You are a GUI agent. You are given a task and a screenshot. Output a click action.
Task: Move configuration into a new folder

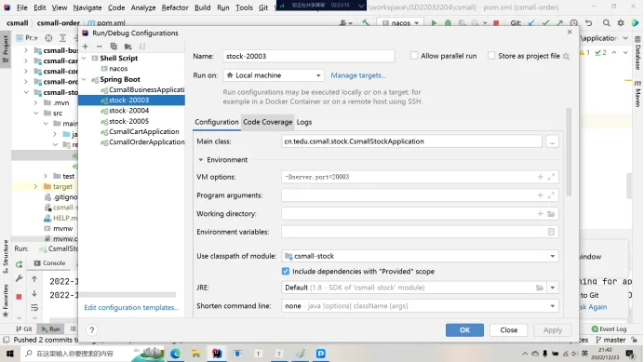128,47
